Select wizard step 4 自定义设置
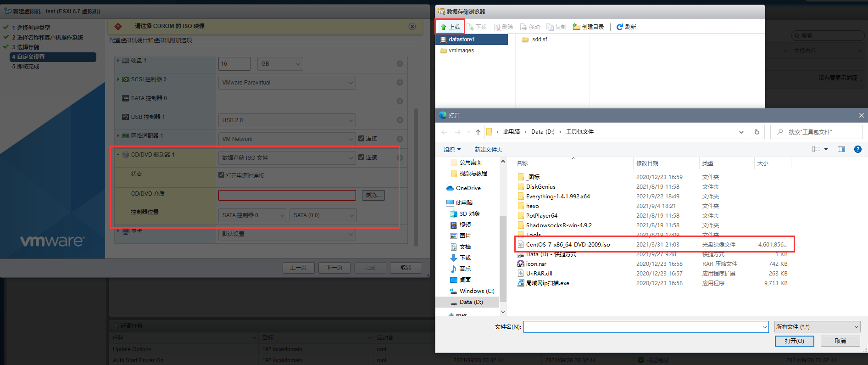The width and height of the screenshot is (868, 365). 53,57
